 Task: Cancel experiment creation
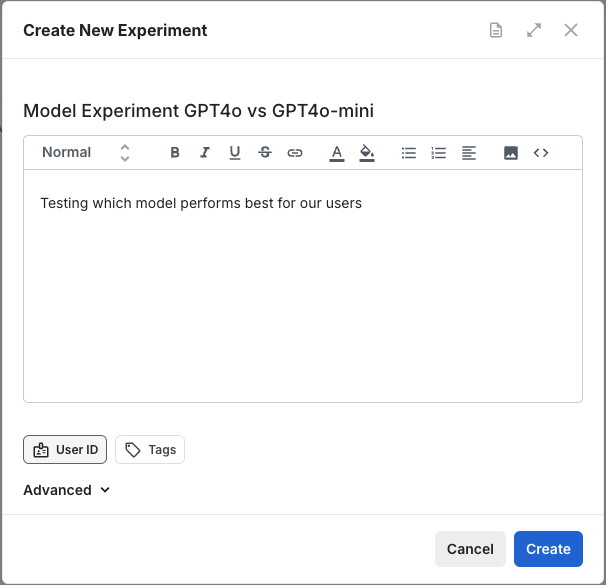pyautogui.click(x=470, y=549)
